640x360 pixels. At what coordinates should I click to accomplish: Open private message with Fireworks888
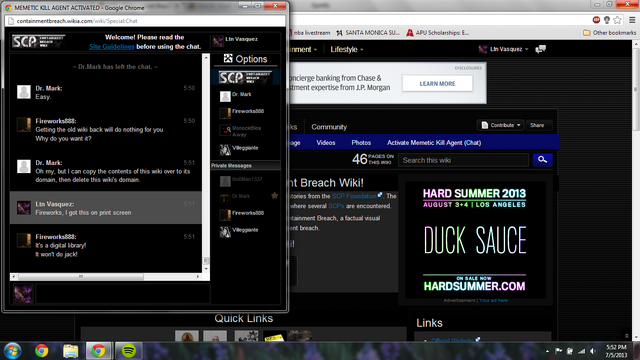(246, 213)
